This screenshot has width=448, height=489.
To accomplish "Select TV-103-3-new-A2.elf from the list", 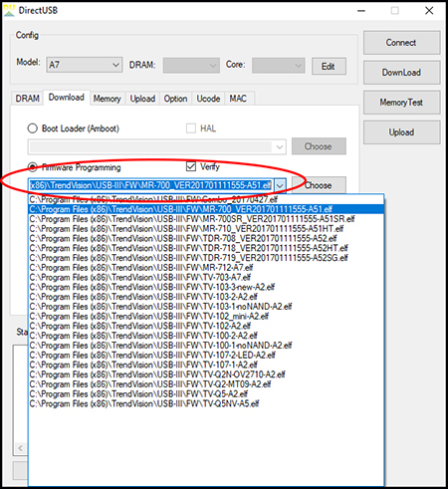I will pyautogui.click(x=206, y=287).
